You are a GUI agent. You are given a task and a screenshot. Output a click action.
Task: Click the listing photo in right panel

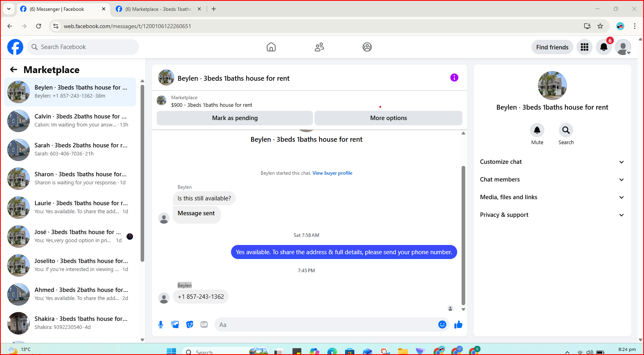coord(552,86)
